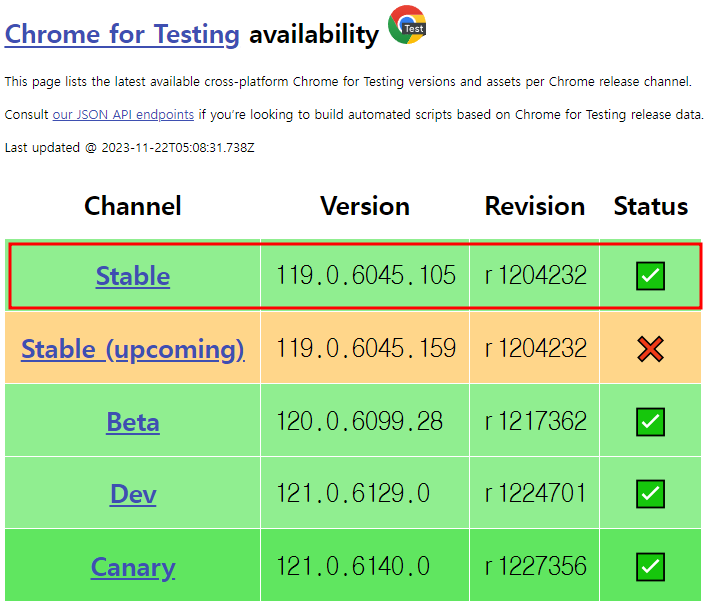This screenshot has width=709, height=608.
Task: Click the Status column header
Action: click(651, 206)
